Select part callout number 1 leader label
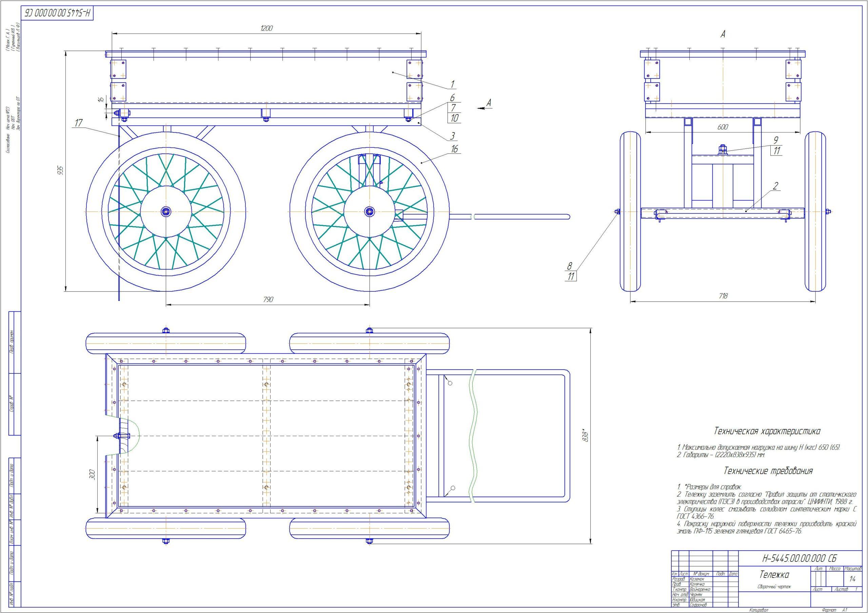The height and width of the screenshot is (613, 868). [452, 84]
